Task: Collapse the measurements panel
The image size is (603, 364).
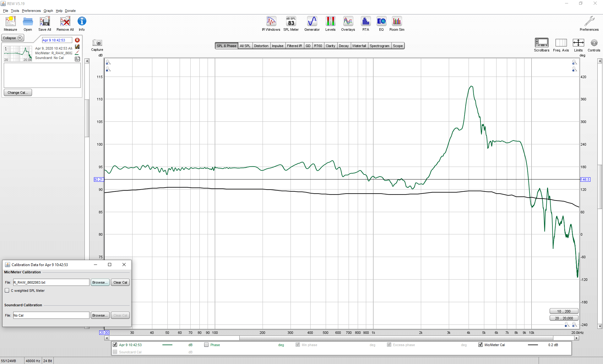Action: [13, 38]
